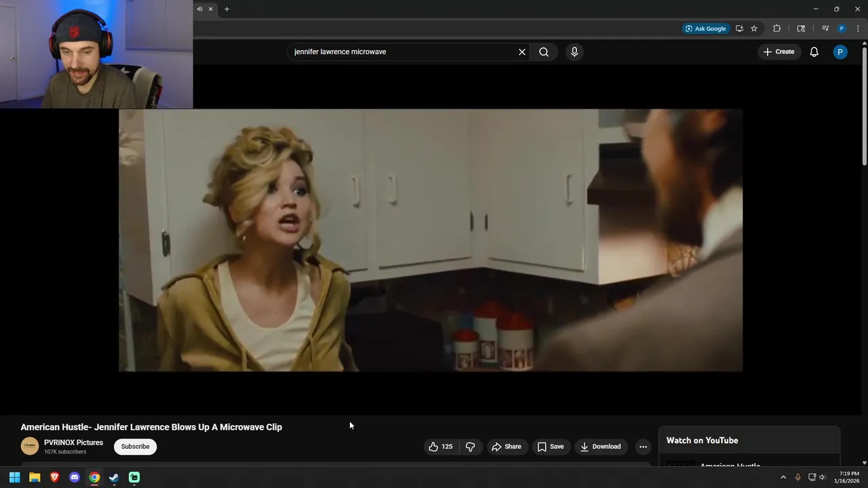The width and height of the screenshot is (868, 488).
Task: Like the video with thumbs up
Action: [x=441, y=447]
